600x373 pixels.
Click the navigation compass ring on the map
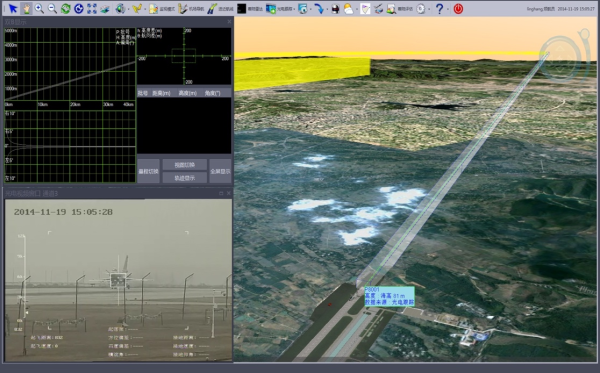point(561,59)
